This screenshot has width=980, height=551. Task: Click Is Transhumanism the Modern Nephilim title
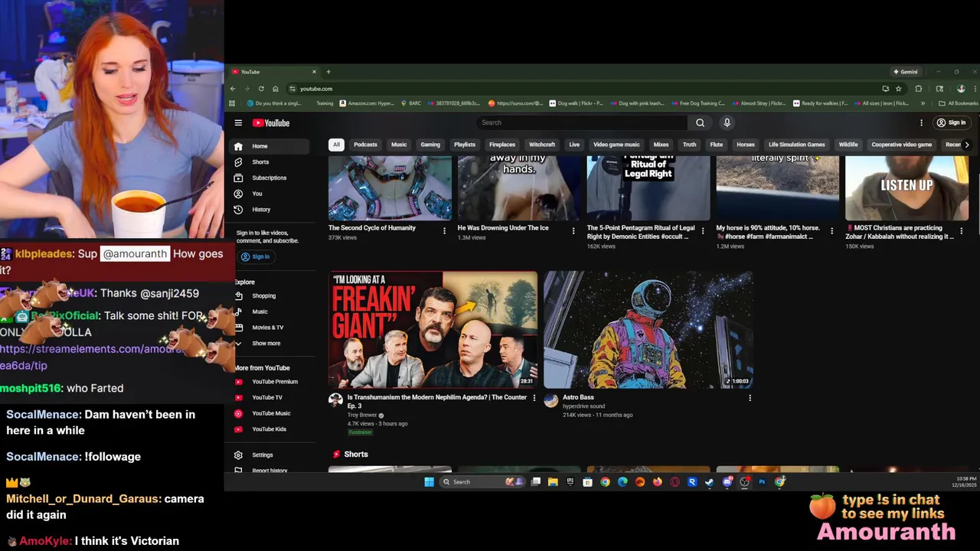[436, 401]
